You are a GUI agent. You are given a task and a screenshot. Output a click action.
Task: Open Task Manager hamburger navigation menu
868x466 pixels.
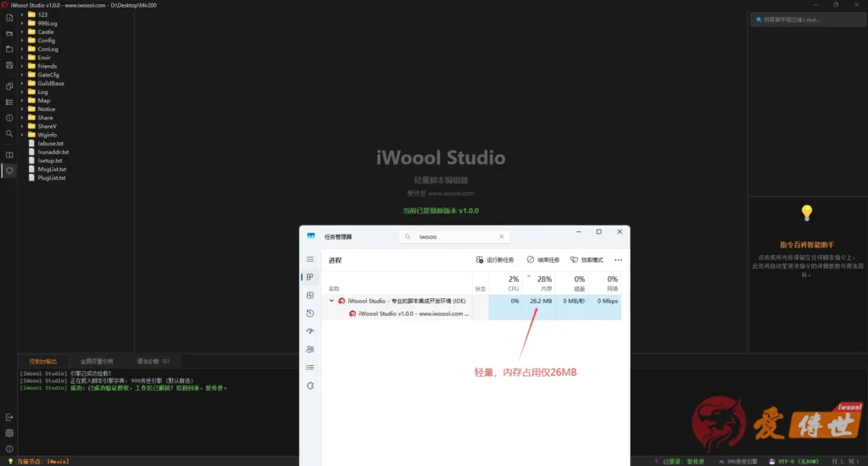pos(310,259)
